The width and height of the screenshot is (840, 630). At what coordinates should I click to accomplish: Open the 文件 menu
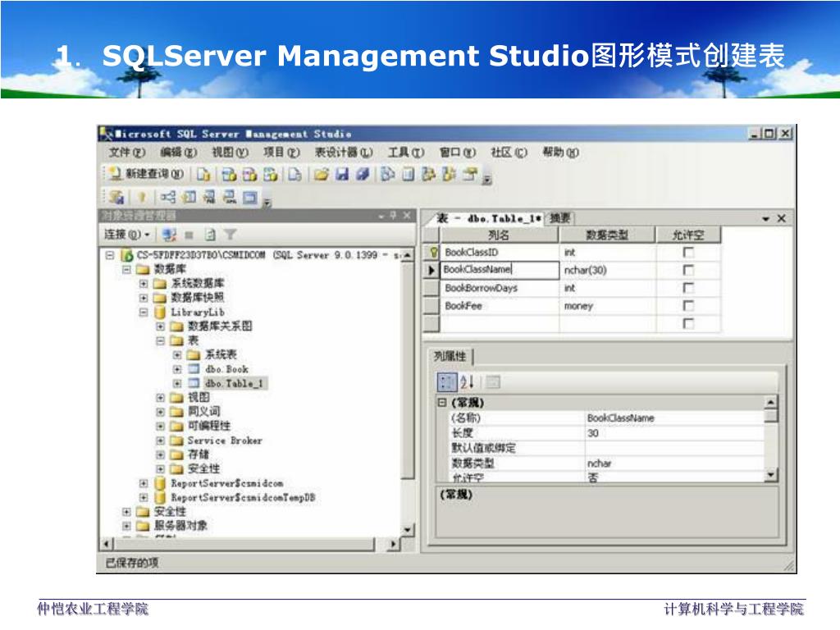pyautogui.click(x=127, y=152)
